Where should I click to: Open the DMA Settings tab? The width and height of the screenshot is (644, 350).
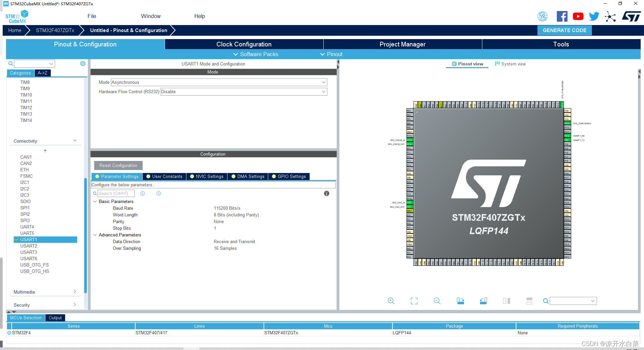click(x=248, y=176)
